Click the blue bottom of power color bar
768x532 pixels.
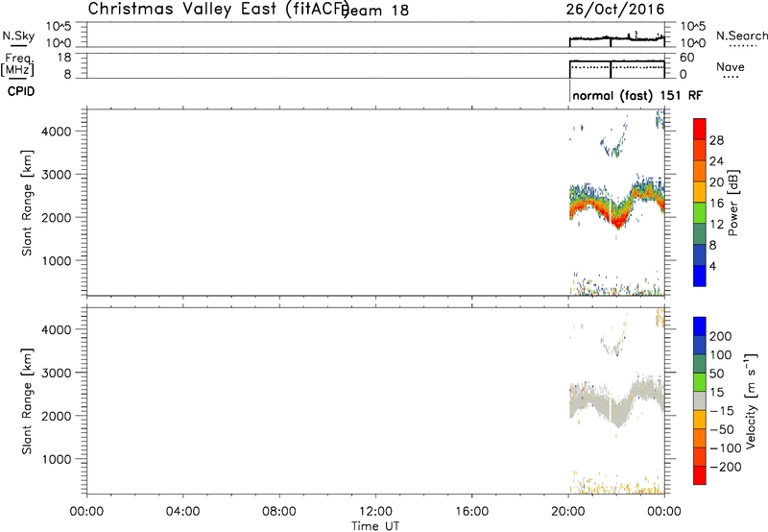pyautogui.click(x=700, y=276)
